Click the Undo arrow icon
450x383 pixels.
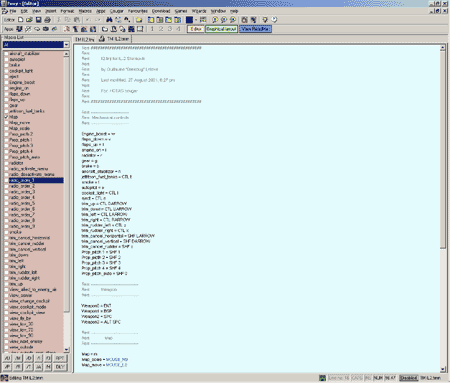point(88,20)
